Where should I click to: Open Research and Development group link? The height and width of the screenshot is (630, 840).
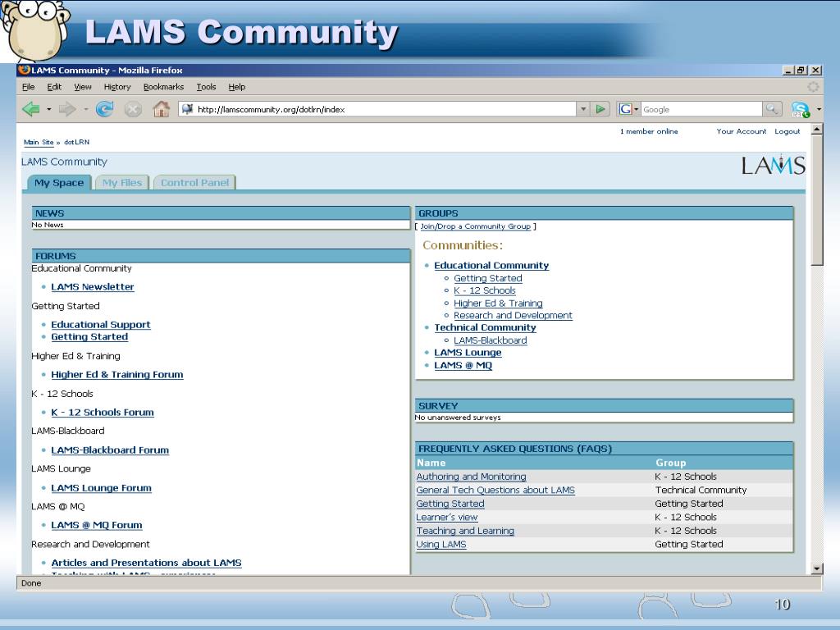tap(513, 316)
